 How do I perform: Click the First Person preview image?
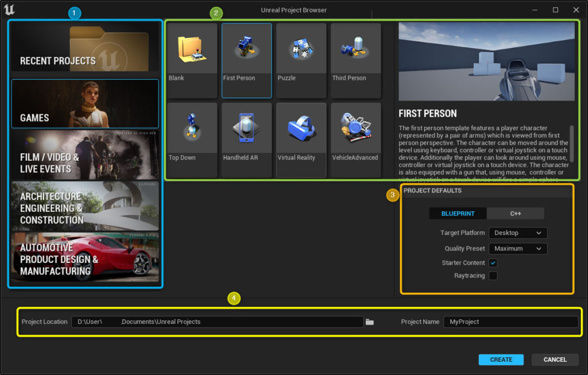(486, 61)
